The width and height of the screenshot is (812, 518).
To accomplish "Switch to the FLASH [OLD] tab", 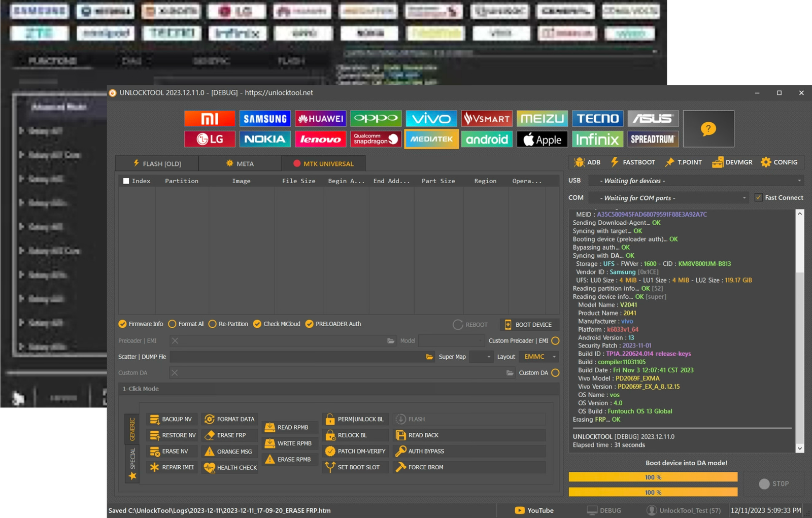I will click(x=157, y=163).
